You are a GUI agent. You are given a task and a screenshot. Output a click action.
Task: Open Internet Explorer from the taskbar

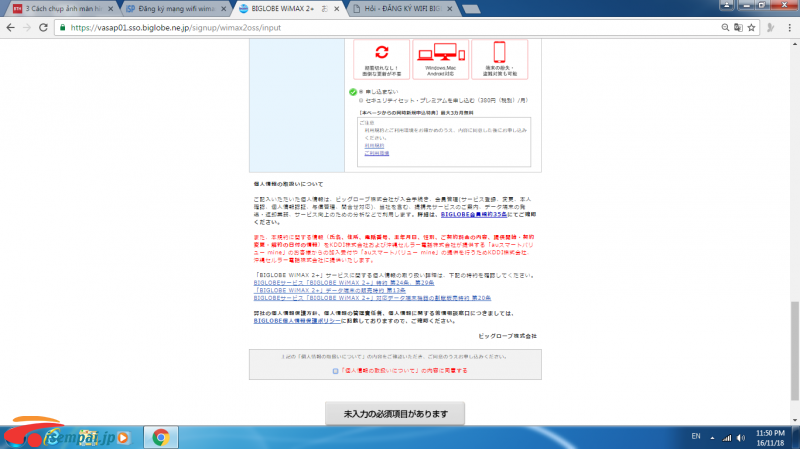(51, 437)
